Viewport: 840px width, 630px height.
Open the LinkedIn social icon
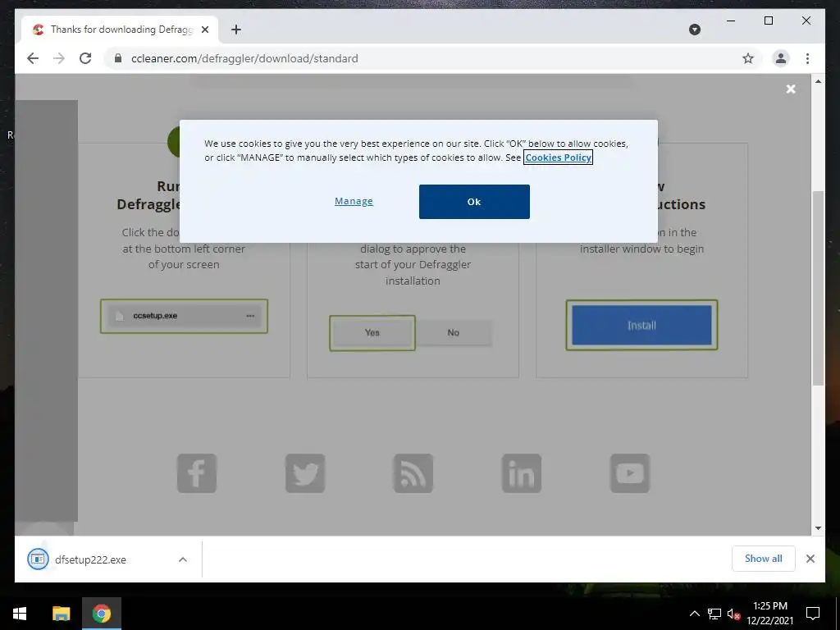521,473
